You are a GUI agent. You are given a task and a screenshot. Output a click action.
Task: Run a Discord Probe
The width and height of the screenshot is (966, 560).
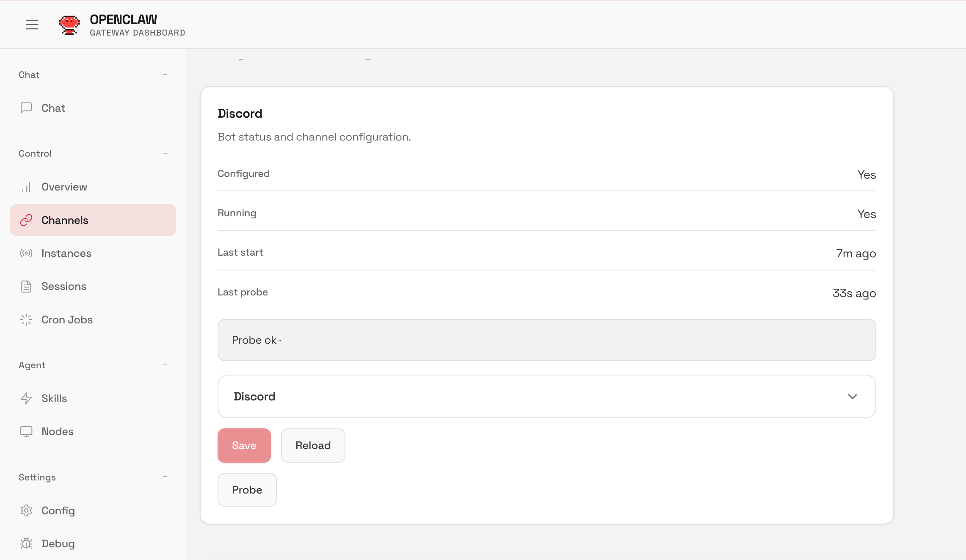[247, 490]
